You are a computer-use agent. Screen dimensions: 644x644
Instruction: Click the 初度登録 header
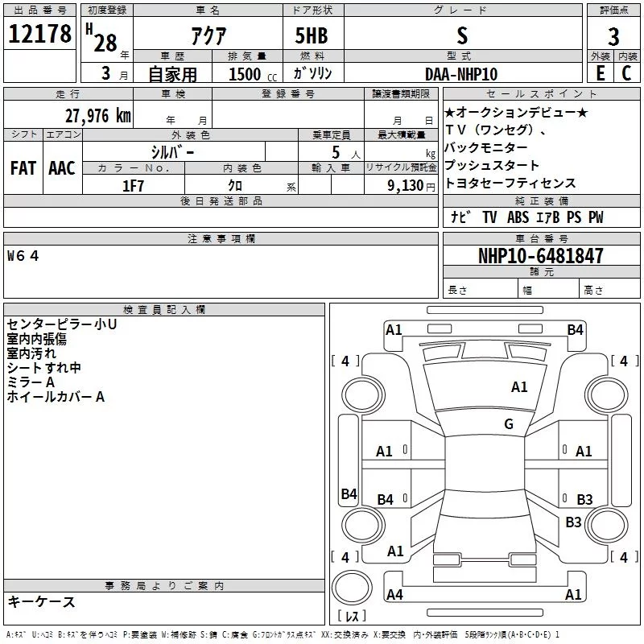click(107, 10)
